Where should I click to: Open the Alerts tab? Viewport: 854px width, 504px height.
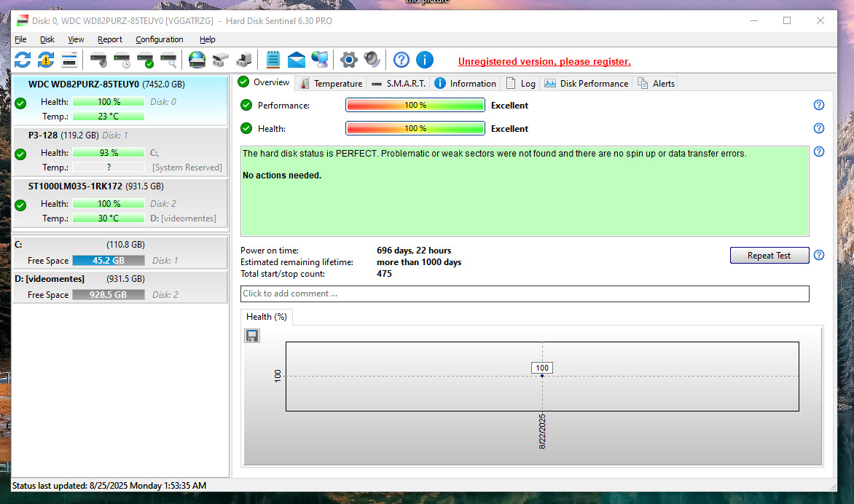click(x=657, y=83)
